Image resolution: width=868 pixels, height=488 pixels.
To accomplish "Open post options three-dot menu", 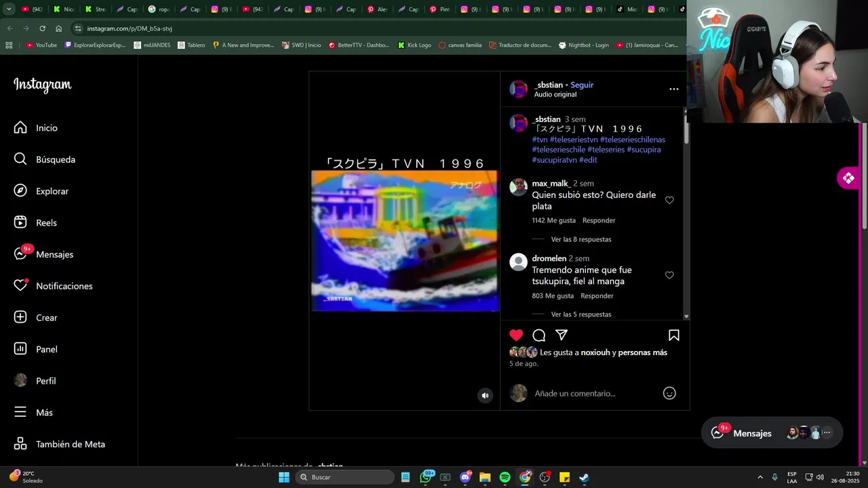I will point(673,89).
